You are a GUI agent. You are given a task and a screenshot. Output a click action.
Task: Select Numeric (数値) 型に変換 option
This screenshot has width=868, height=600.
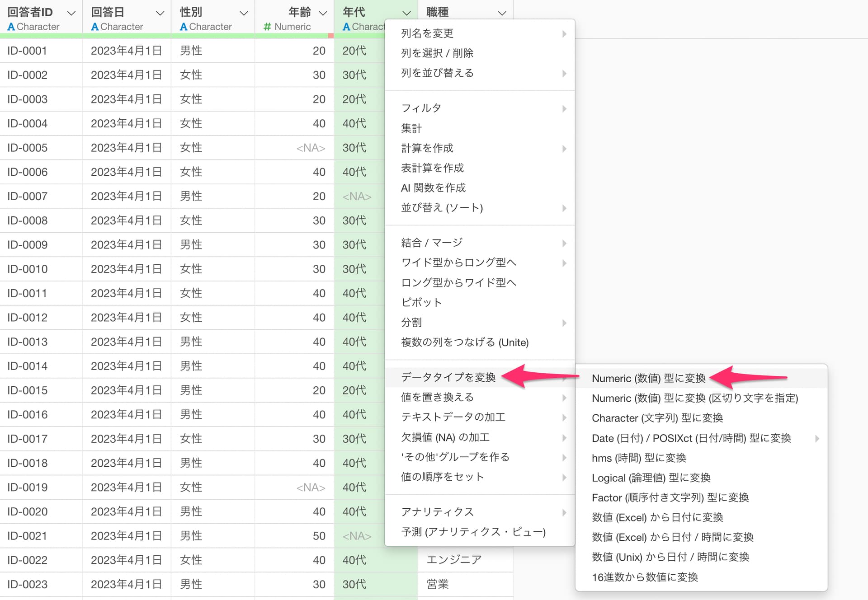click(648, 378)
